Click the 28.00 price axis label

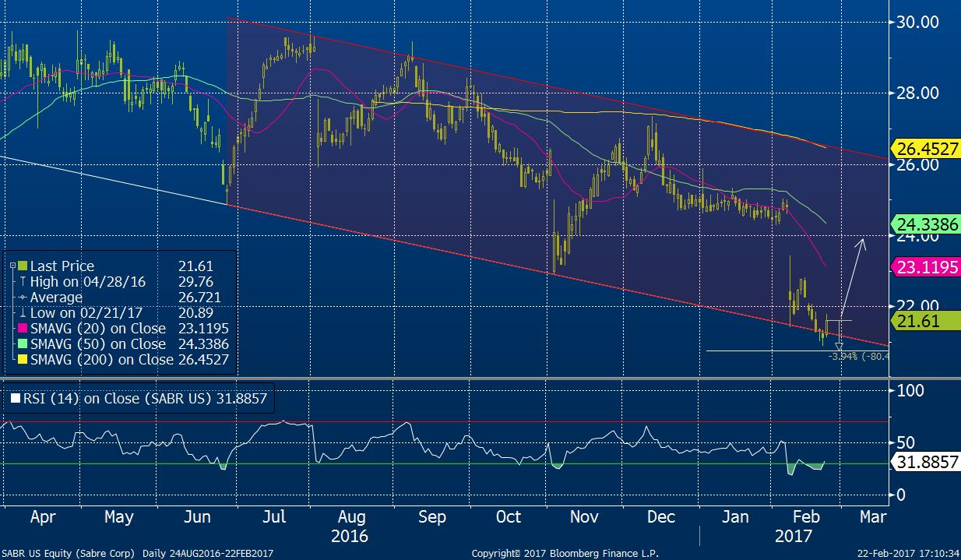[x=917, y=93]
